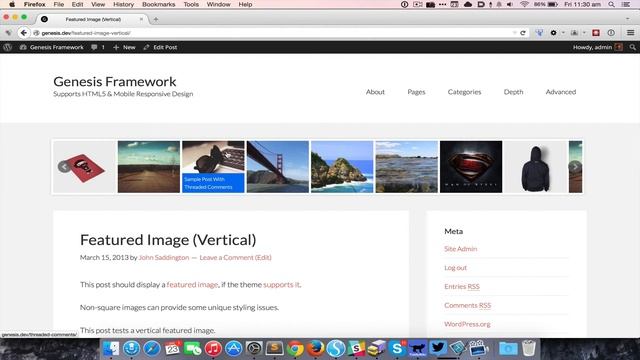Click Site Admin in Meta widget

460,249
